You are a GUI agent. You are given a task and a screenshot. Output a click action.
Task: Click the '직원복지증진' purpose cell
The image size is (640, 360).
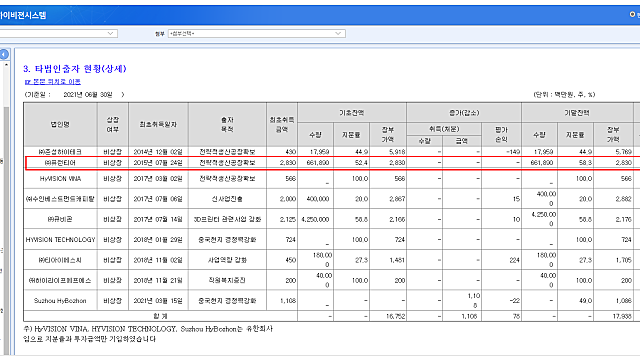click(x=227, y=280)
